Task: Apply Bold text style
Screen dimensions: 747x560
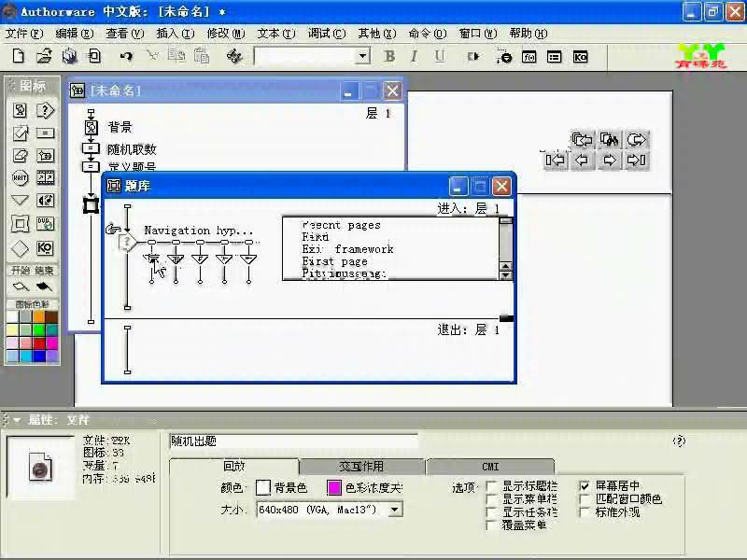Action: click(389, 56)
